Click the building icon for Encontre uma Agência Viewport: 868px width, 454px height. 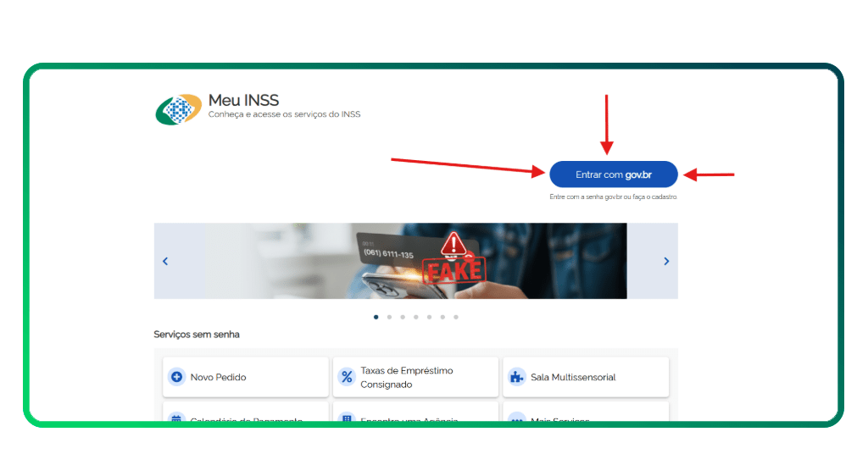(x=346, y=418)
